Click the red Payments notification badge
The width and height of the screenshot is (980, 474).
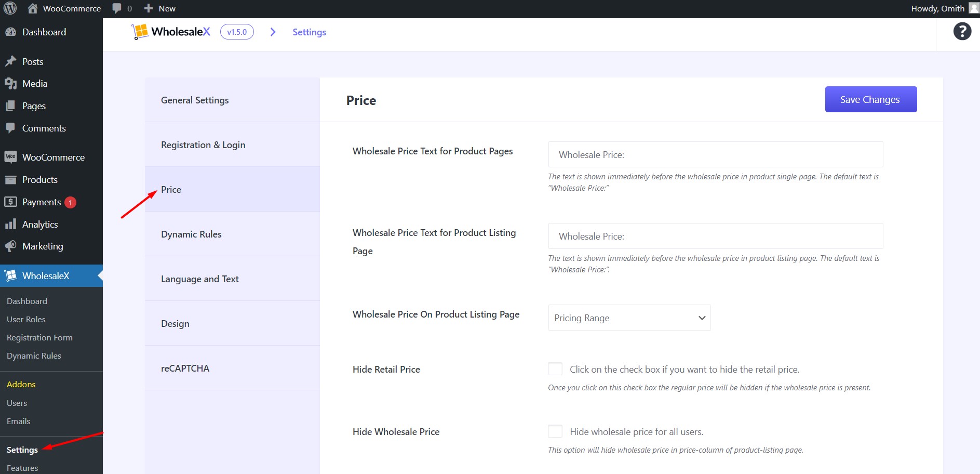click(x=70, y=202)
